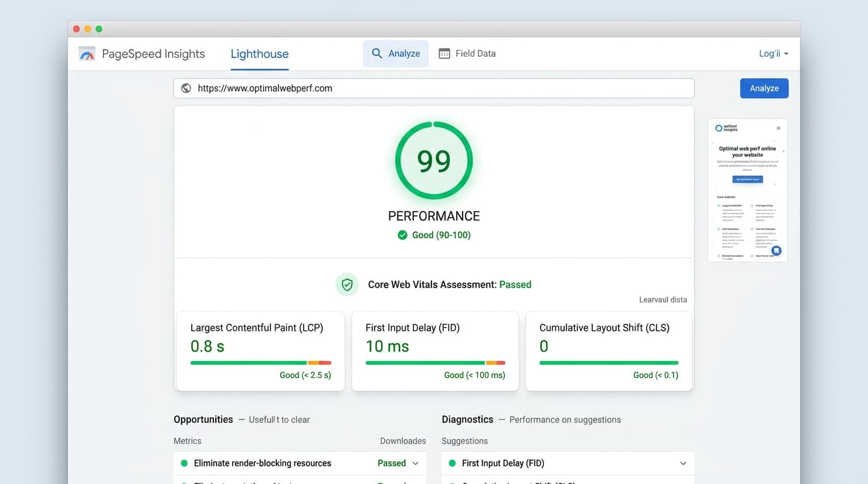Click the Downloades column header
The height and width of the screenshot is (484, 868).
pyautogui.click(x=403, y=441)
